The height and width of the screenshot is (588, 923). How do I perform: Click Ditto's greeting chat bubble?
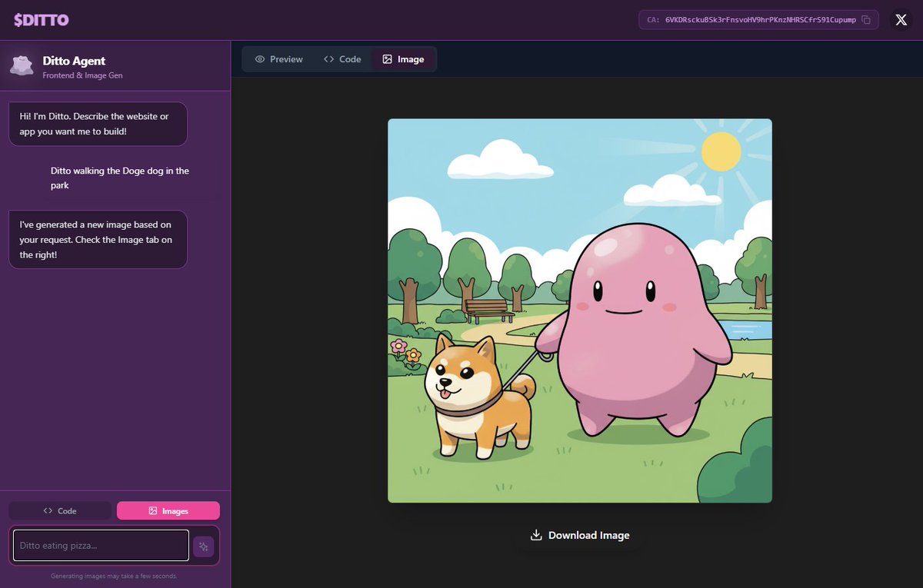[x=97, y=124]
